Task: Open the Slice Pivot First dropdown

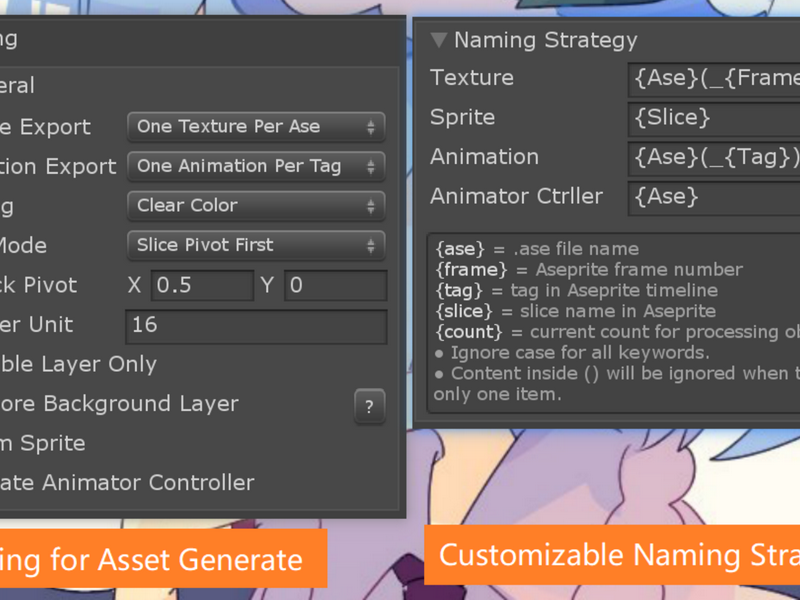Action: [x=256, y=245]
